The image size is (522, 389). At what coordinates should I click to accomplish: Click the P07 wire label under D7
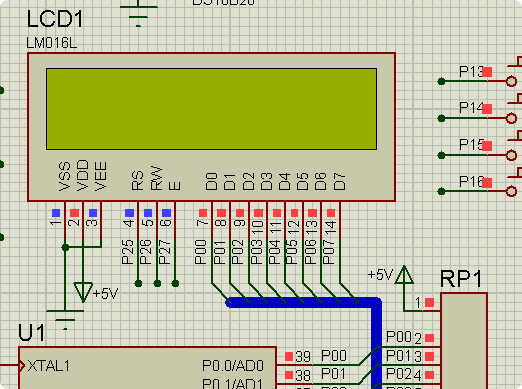coord(329,252)
